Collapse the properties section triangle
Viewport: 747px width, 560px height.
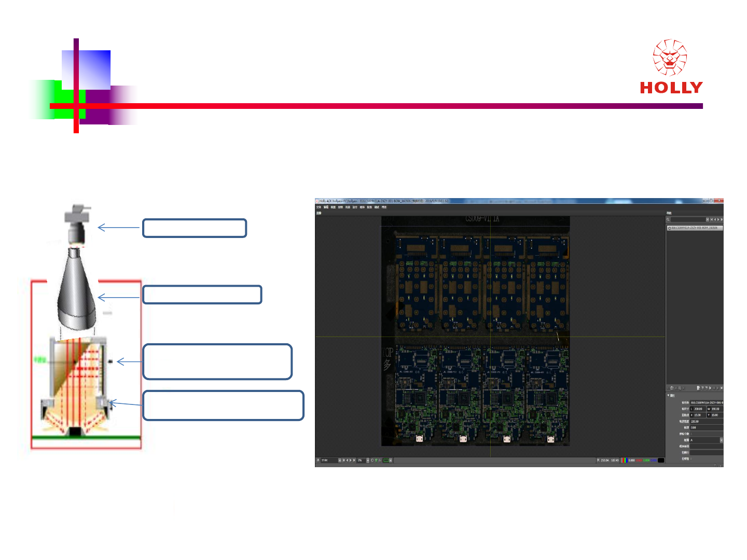668,396
